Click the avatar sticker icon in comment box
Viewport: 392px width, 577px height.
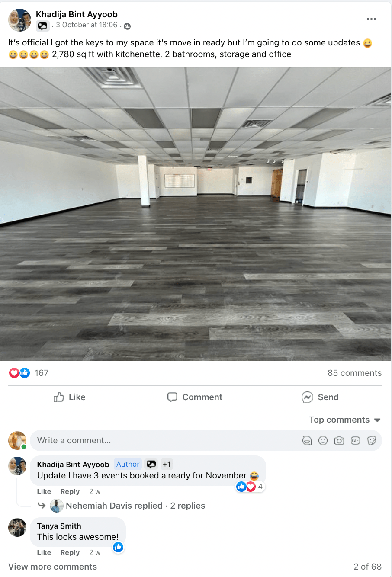click(x=307, y=441)
